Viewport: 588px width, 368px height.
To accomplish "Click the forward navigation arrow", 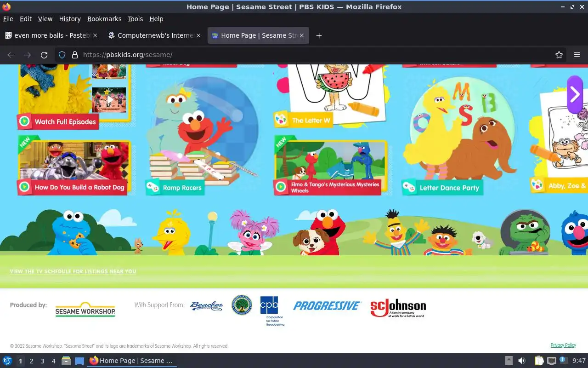I will click(28, 55).
